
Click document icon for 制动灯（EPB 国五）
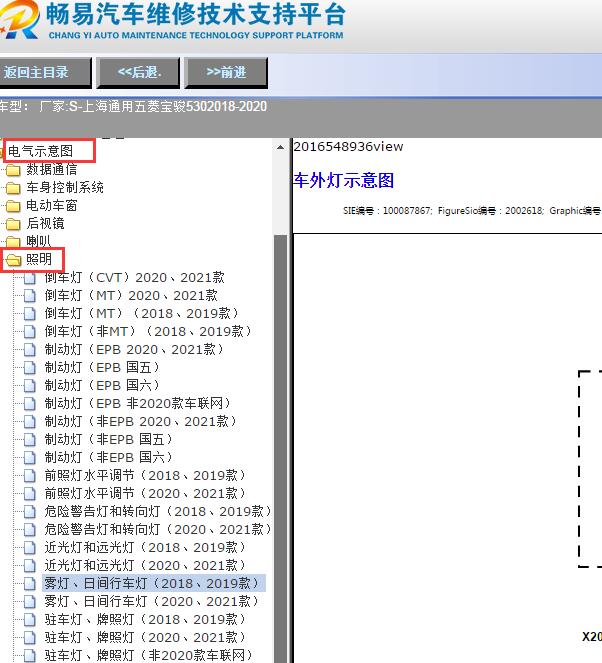[30, 368]
